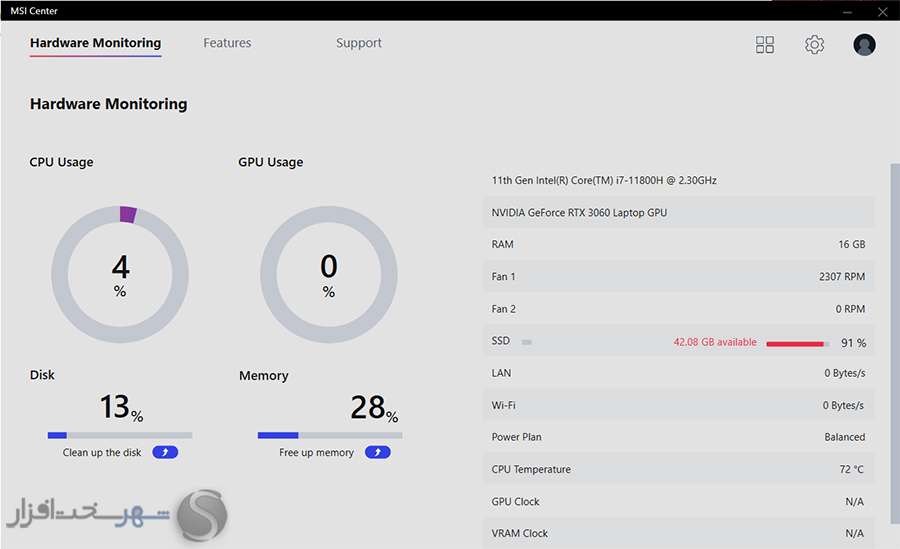Go to the Support tab

click(359, 43)
